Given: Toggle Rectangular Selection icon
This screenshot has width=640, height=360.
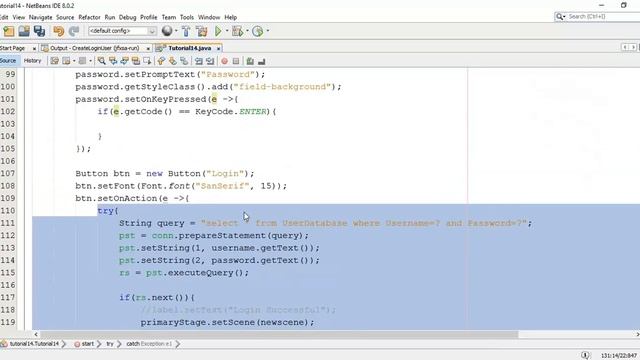Looking at the screenshot, I should [147, 61].
